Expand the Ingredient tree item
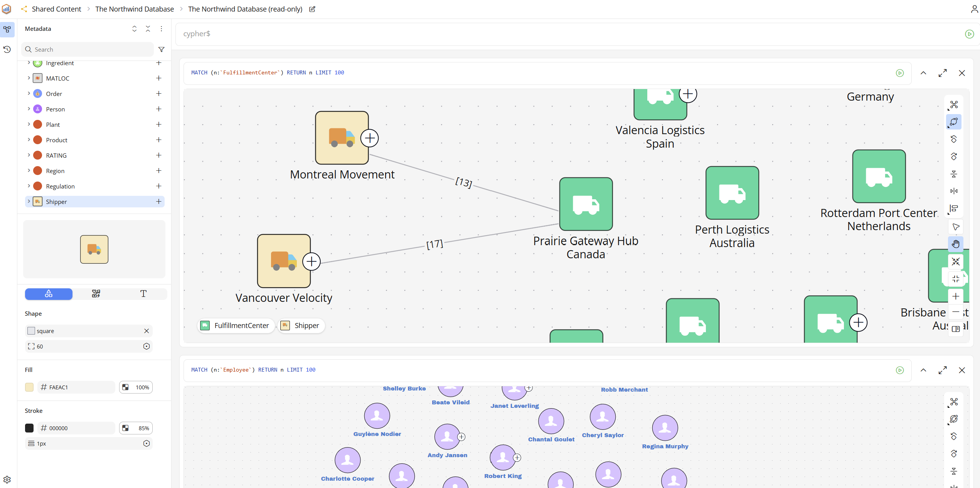This screenshot has height=488, width=980. tap(29, 63)
